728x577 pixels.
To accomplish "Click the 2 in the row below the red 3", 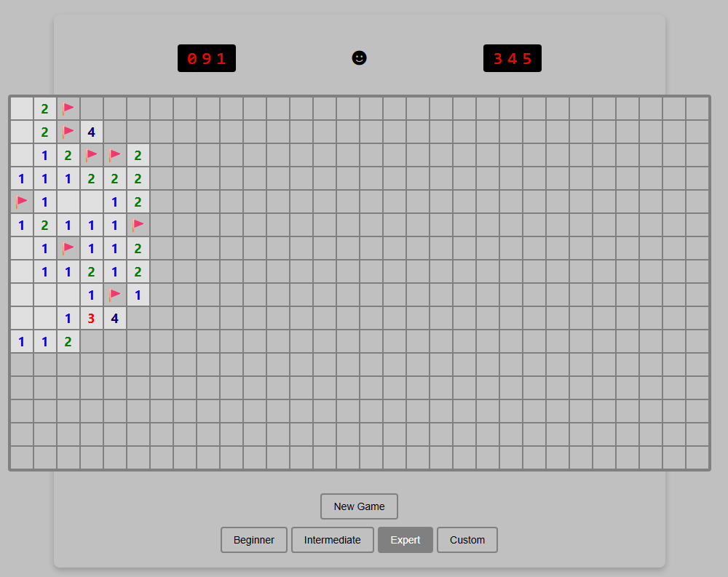I will coord(68,342).
